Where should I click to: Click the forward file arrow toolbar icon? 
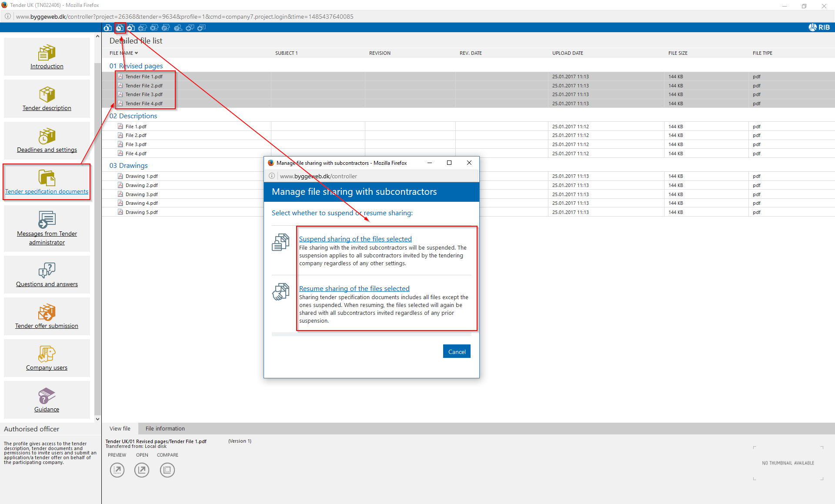[131, 28]
